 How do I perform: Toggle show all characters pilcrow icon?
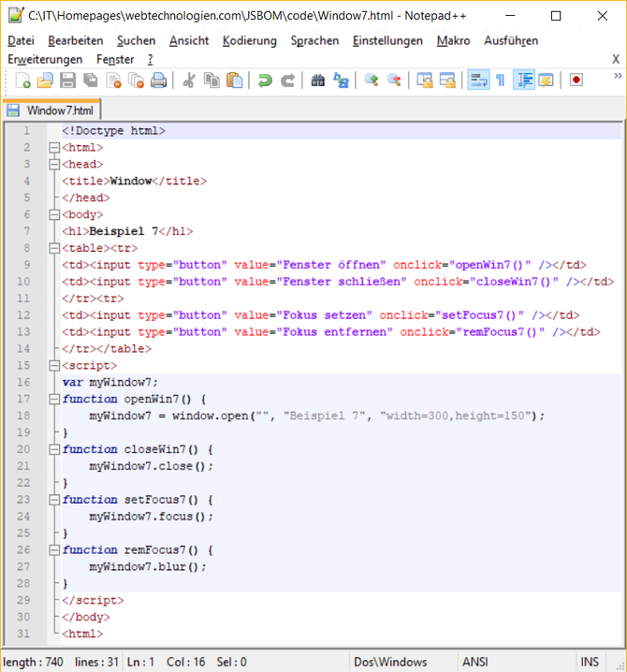click(x=500, y=80)
